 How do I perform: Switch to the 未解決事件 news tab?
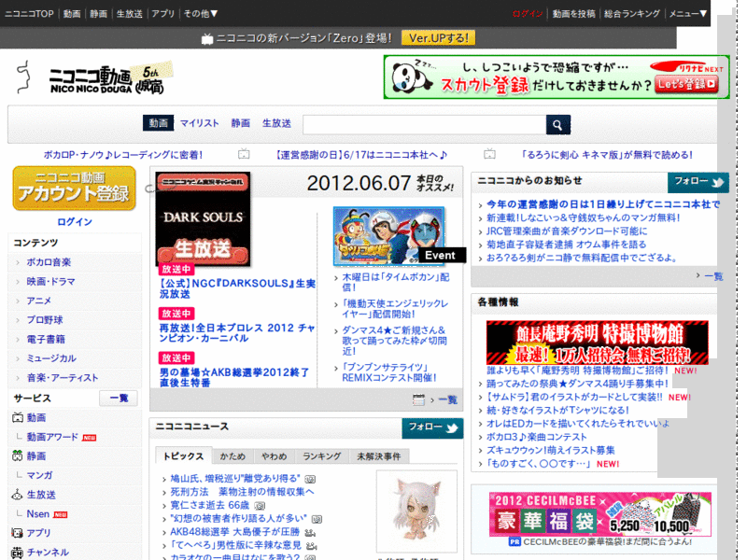(379, 456)
